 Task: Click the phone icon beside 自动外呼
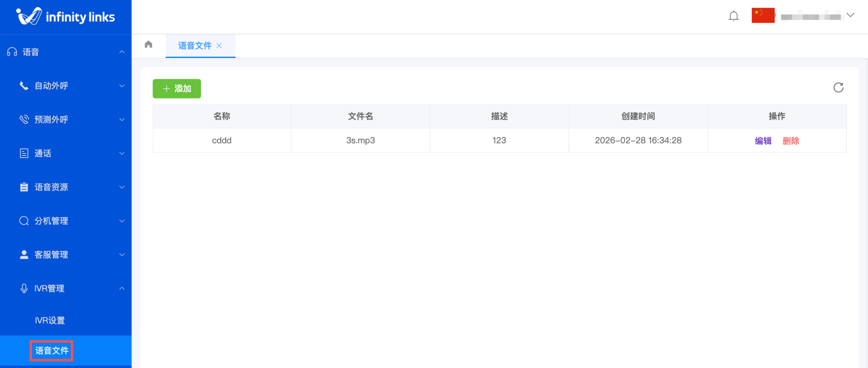pyautogui.click(x=24, y=86)
